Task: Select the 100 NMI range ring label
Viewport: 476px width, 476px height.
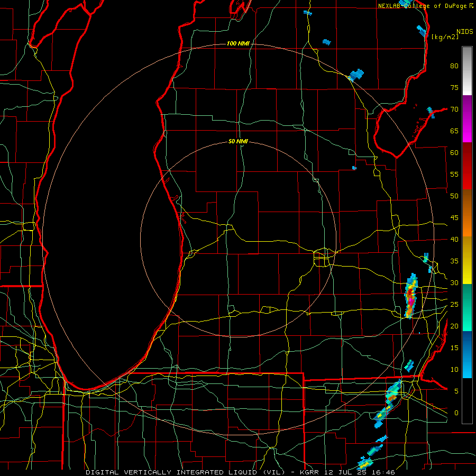Action: tap(238, 44)
